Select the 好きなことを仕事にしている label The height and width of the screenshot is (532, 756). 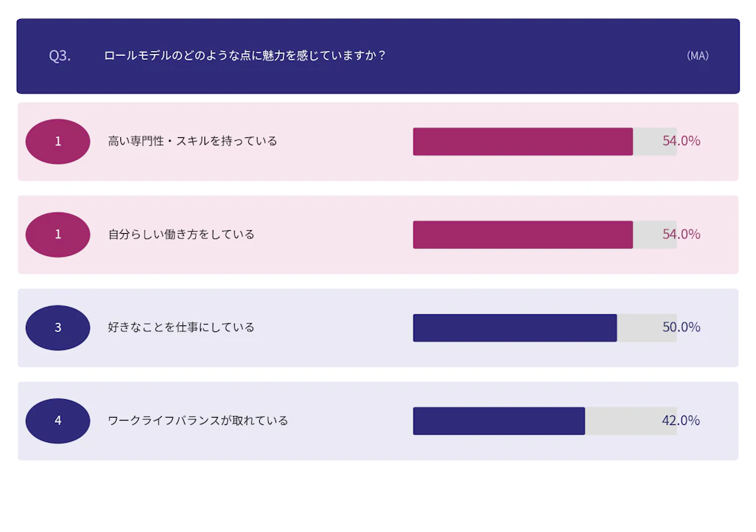click(x=181, y=328)
